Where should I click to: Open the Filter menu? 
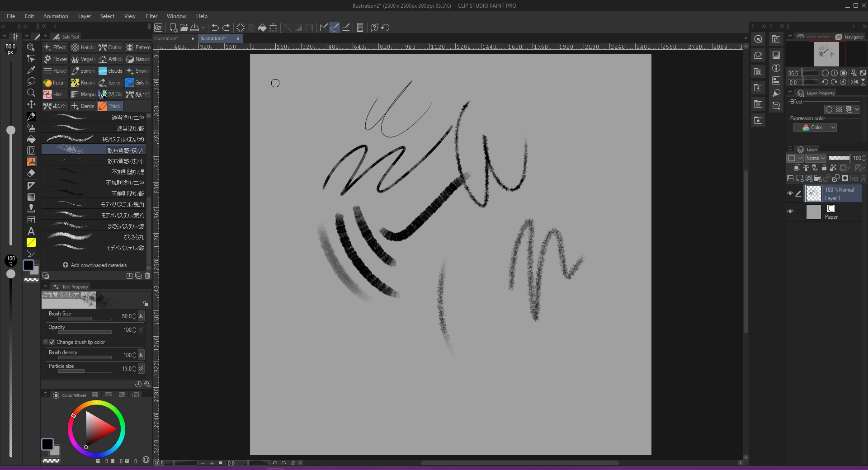(x=151, y=16)
